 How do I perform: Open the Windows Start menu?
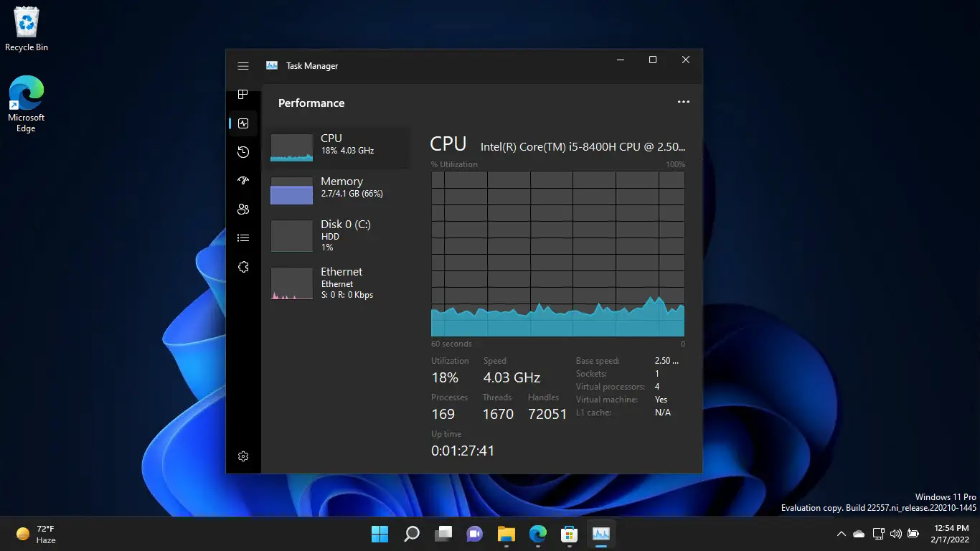380,534
